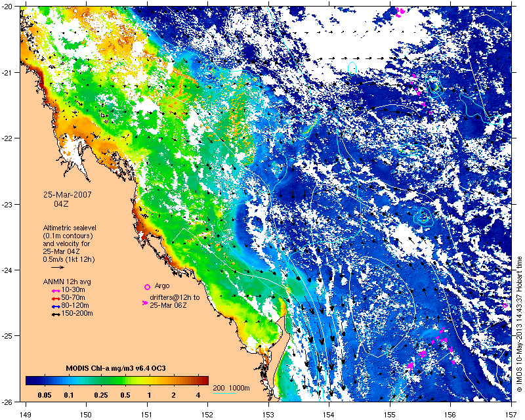Click the latitude axis label -20
525x420 pixels.
[7, 7]
